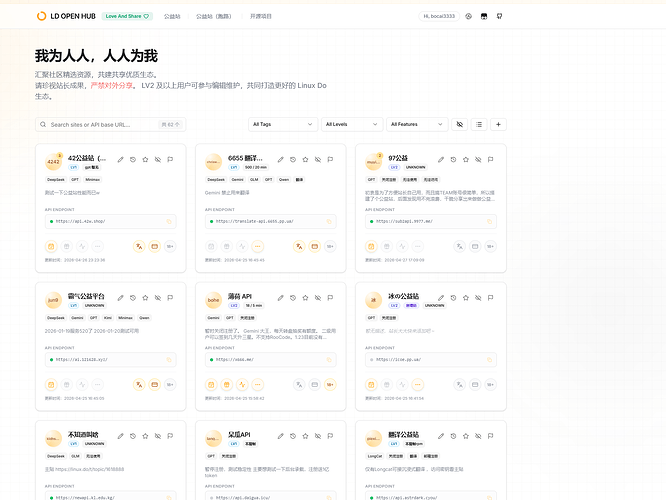Favorite the 薄荷 API card
This screenshot has height=500, width=666.
point(305,298)
